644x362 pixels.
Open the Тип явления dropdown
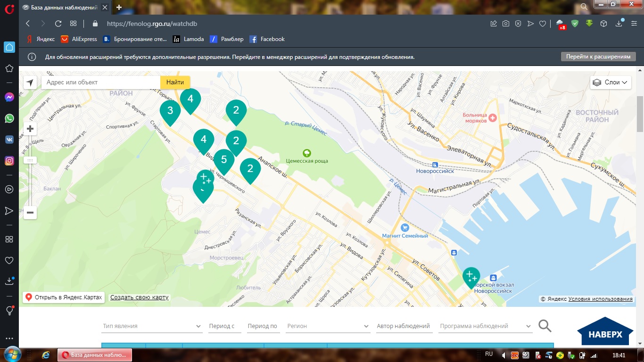(x=152, y=326)
